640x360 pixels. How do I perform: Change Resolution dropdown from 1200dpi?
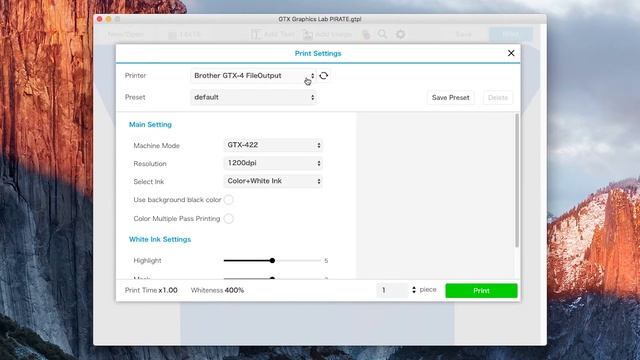[x=273, y=163]
